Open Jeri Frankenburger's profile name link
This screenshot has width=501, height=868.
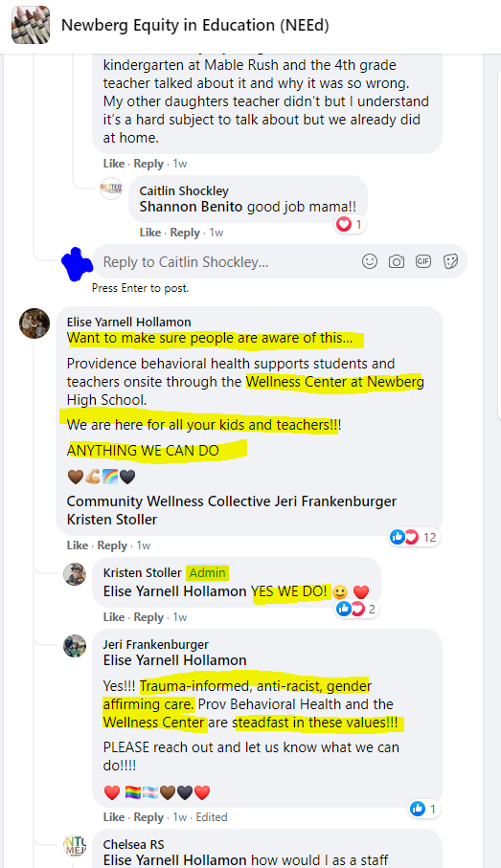pos(156,644)
